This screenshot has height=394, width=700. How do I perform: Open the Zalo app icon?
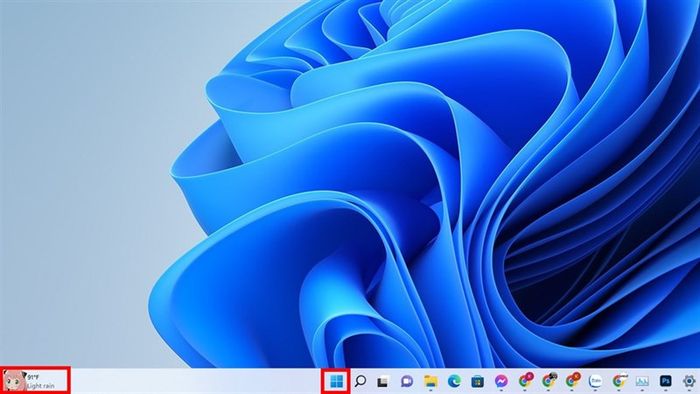(596, 381)
